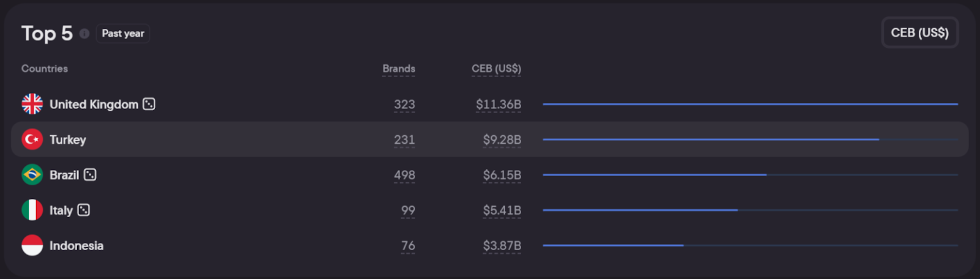Open the CEB (US$) metric selector
Screen dimensions: 980x279
click(919, 32)
